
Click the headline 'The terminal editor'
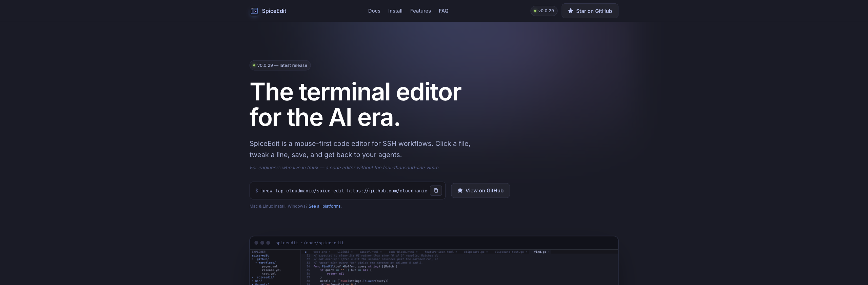click(355, 92)
